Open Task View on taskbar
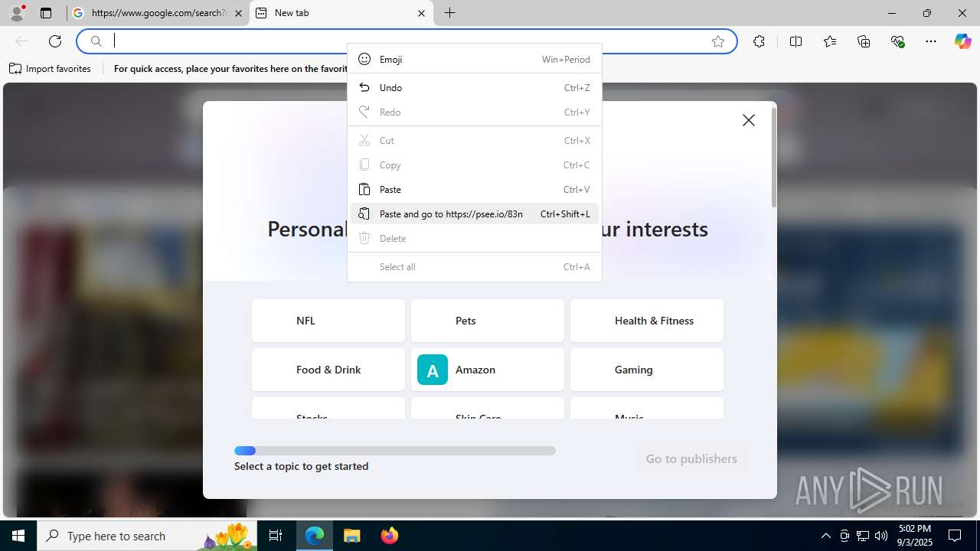This screenshot has height=551, width=980. pos(276,536)
